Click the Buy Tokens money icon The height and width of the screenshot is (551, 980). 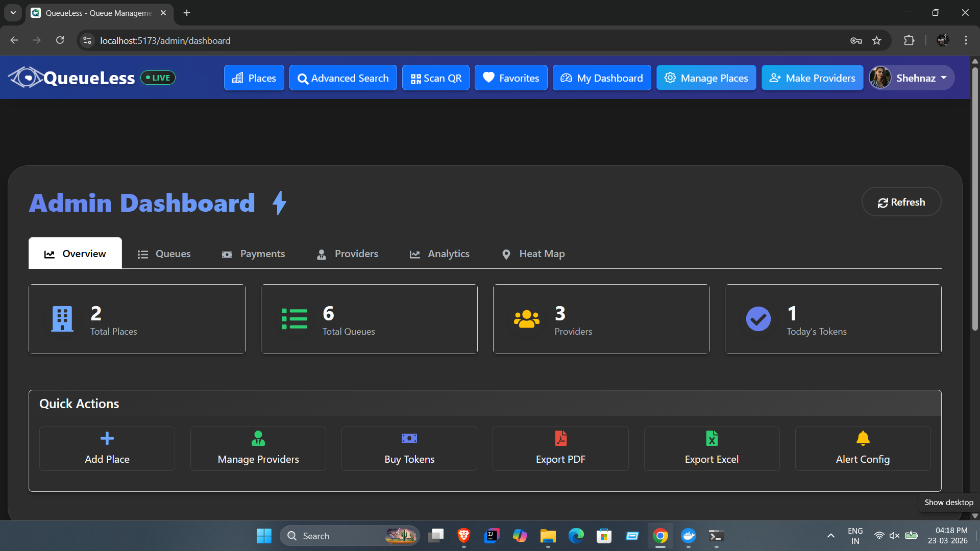click(409, 438)
